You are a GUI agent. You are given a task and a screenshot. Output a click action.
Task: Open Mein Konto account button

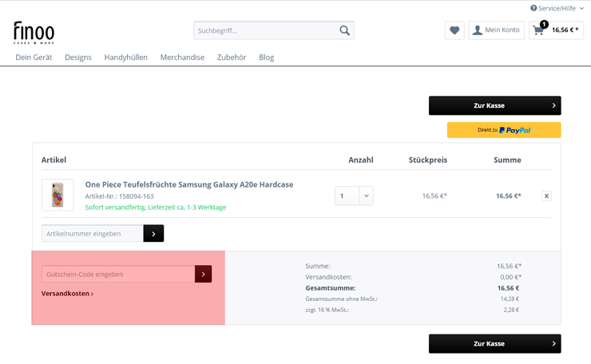point(497,30)
